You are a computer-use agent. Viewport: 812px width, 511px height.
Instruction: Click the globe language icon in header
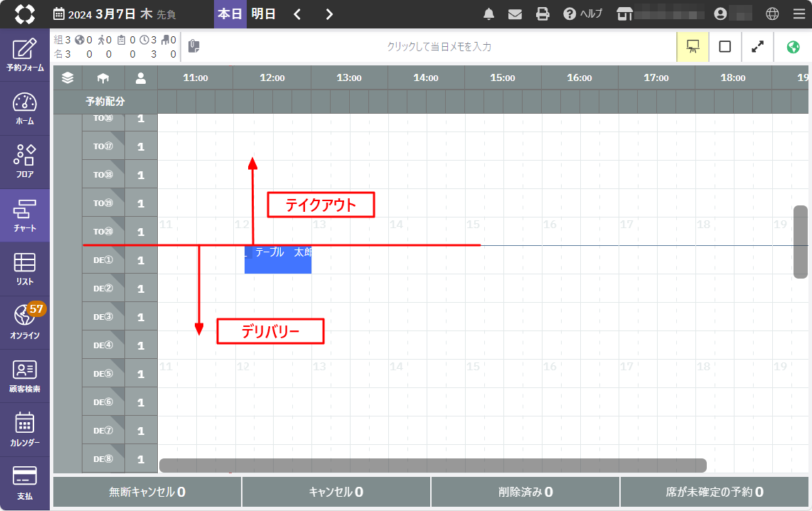pyautogui.click(x=772, y=14)
